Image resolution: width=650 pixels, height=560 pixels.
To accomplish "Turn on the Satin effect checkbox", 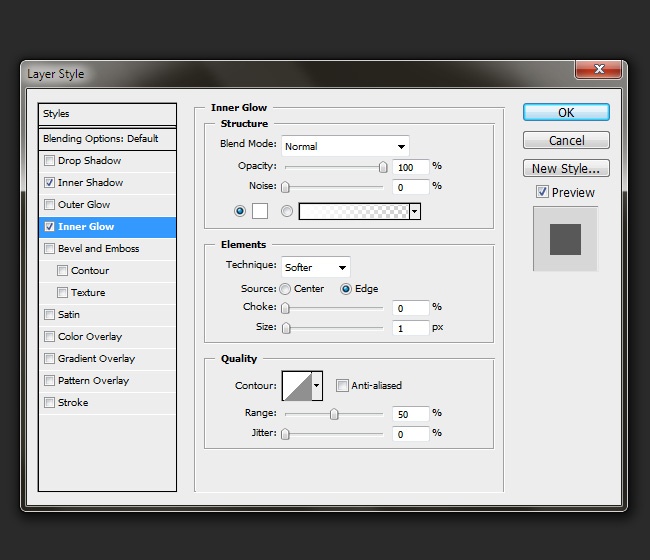I will (49, 315).
